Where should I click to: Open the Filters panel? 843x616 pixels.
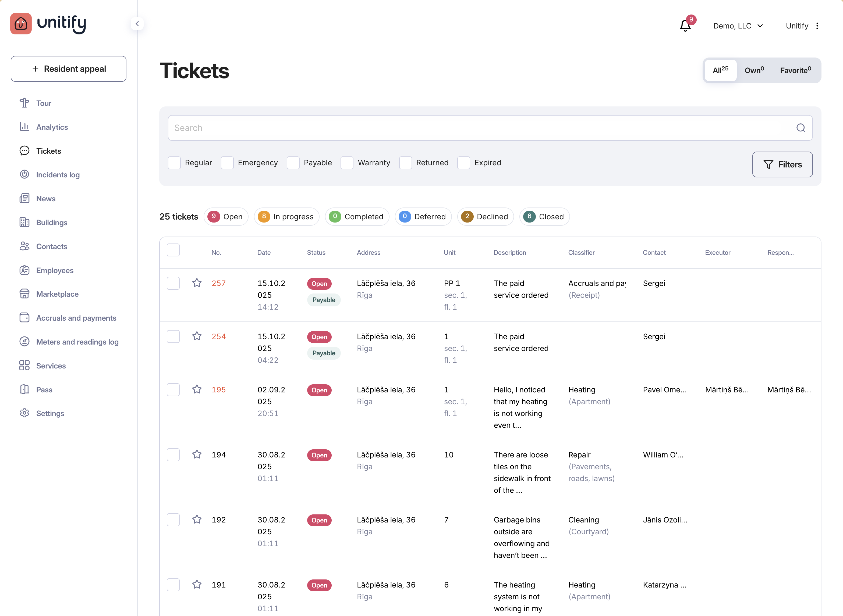pos(782,164)
